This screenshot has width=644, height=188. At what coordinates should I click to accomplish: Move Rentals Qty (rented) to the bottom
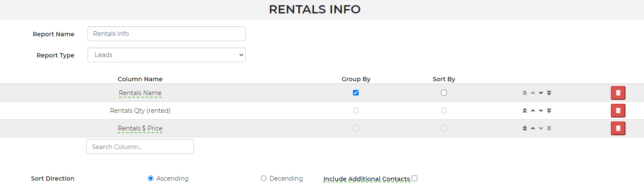point(549,111)
